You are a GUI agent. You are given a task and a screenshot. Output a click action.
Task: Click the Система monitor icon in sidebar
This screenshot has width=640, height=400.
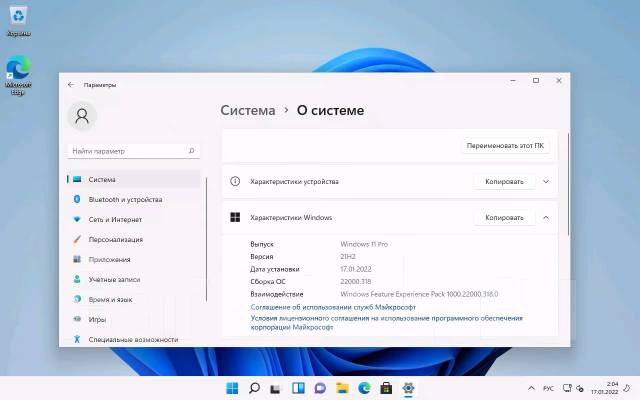(x=77, y=179)
